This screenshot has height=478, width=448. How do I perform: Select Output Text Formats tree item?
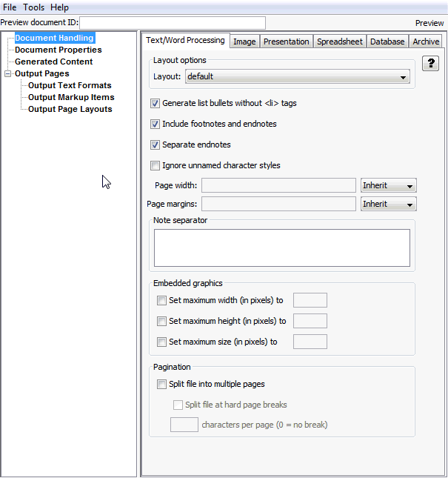70,85
